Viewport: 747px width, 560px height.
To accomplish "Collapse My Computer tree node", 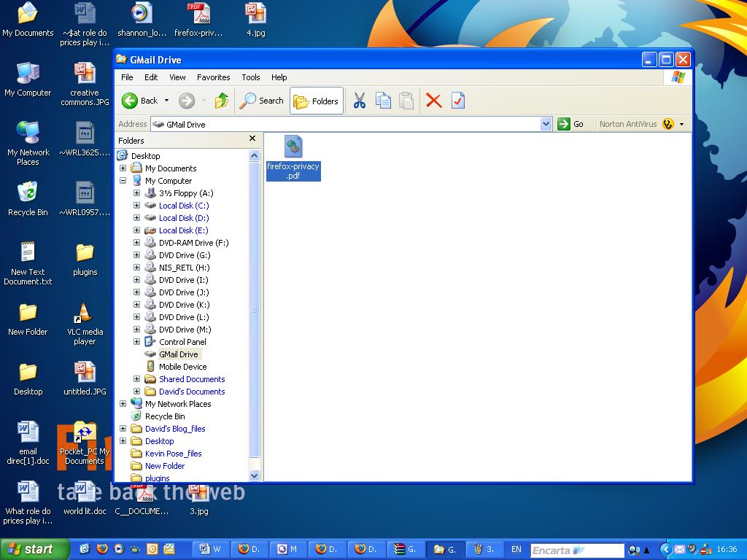I will (123, 181).
